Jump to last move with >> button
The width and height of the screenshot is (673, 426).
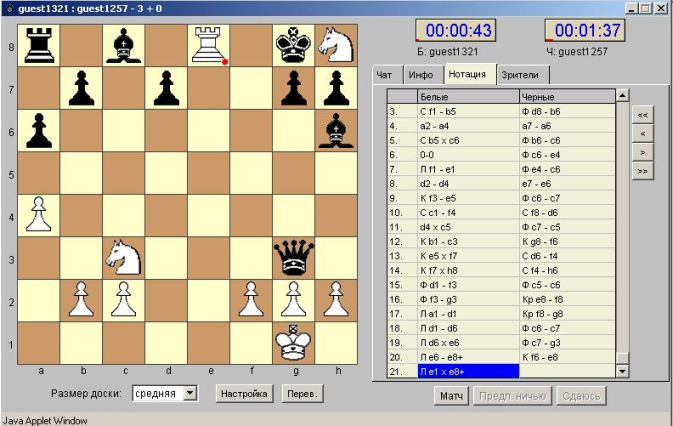643,171
